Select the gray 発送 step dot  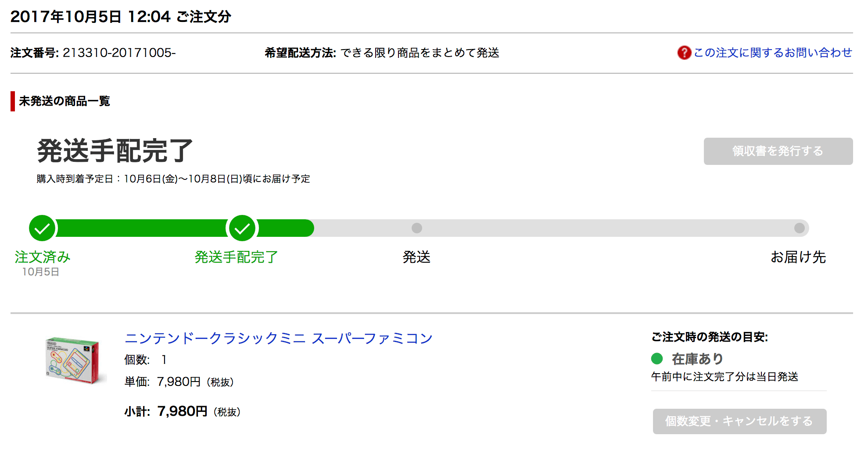point(416,228)
